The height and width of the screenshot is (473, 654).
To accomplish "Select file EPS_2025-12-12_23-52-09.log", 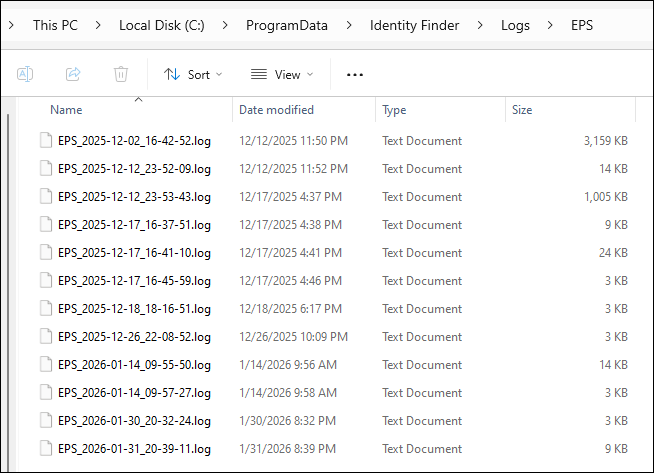I will click(x=134, y=169).
